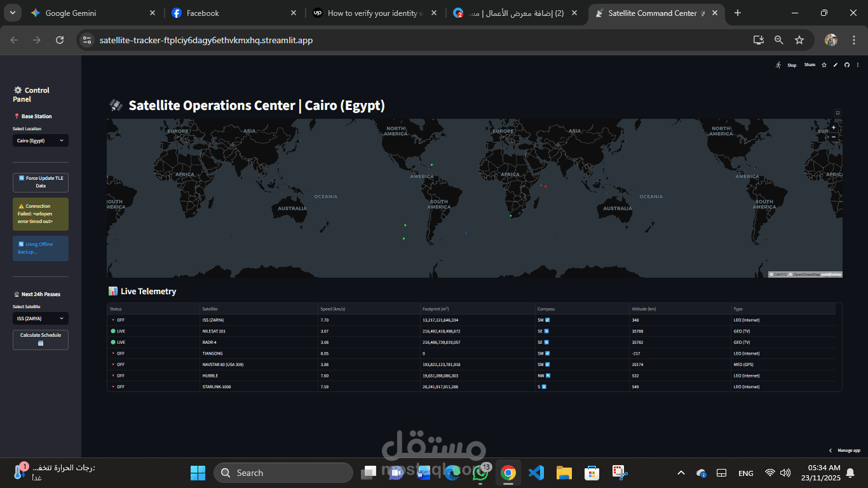The width and height of the screenshot is (868, 488).
Task: Click the Compass column header
Action: [581, 309]
